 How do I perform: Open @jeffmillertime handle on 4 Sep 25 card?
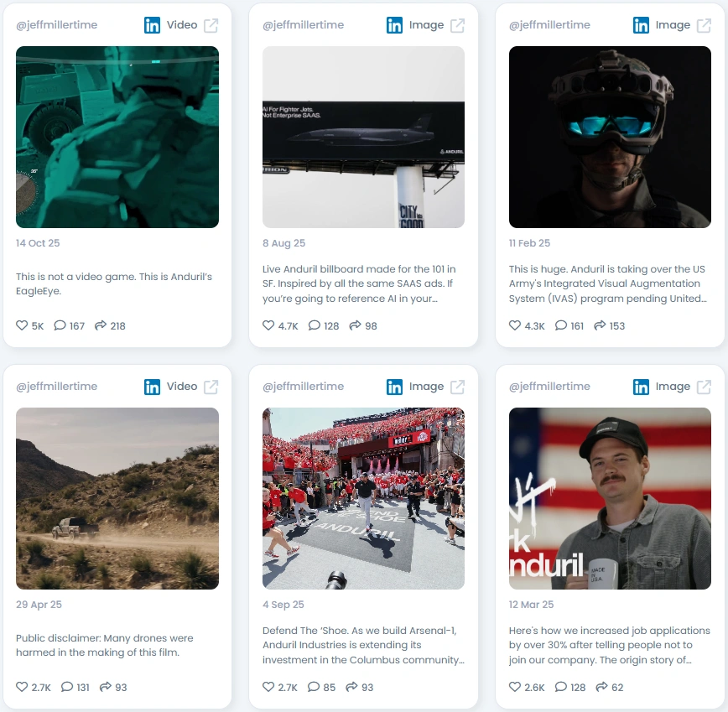(303, 387)
